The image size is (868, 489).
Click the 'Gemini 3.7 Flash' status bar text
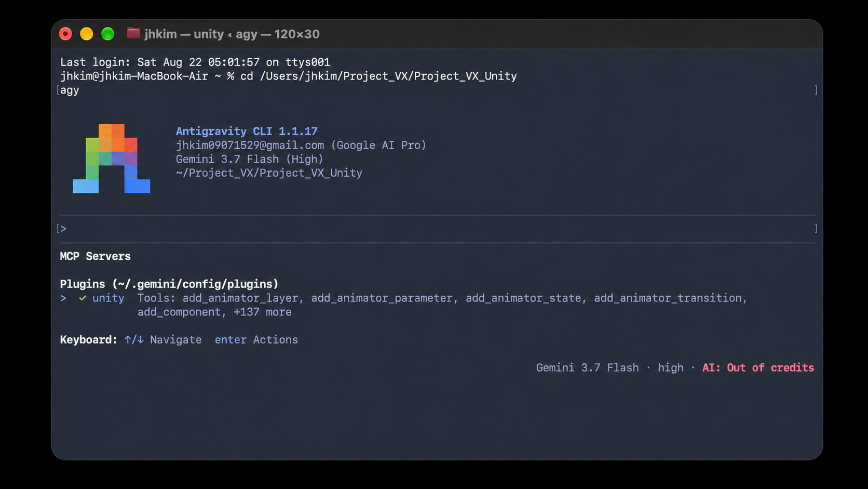pos(588,368)
